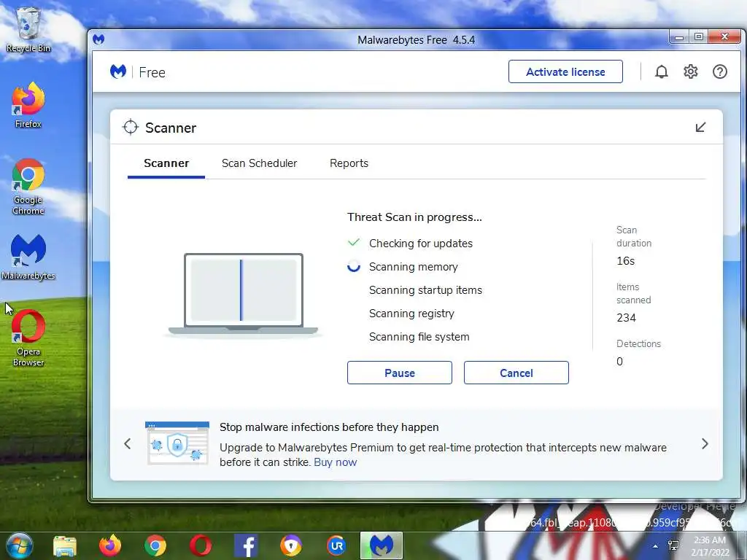Go to previous promo with left chevron
Screen dimensions: 747x560
coord(127,444)
